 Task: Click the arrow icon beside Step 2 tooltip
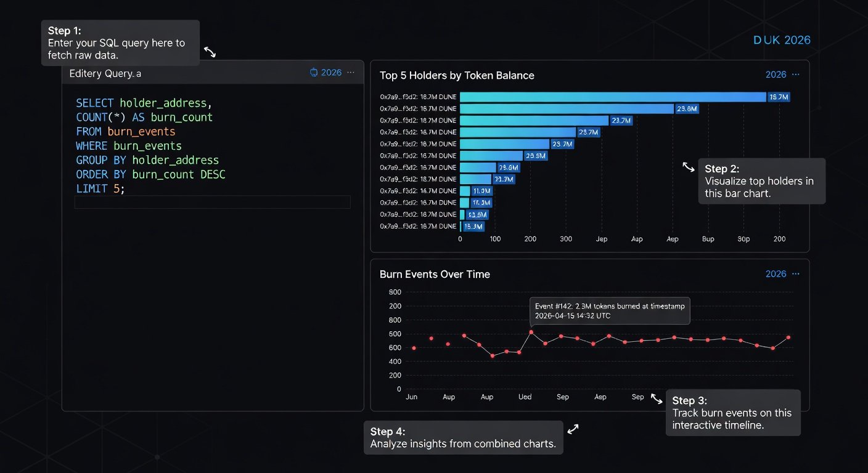click(689, 167)
